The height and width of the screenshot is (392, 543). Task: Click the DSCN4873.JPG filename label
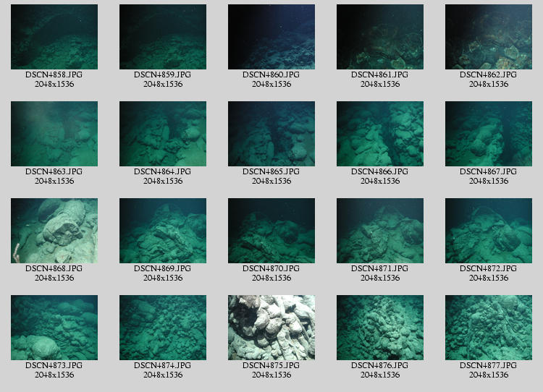pyautogui.click(x=54, y=365)
